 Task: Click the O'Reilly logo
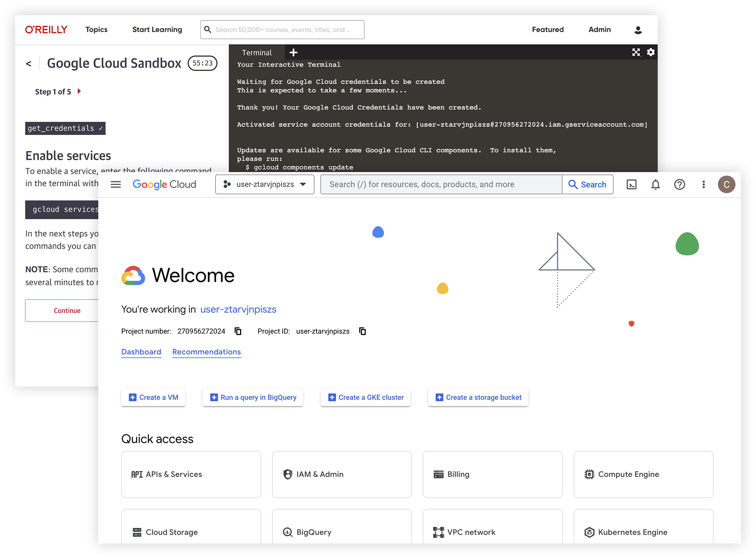46,30
